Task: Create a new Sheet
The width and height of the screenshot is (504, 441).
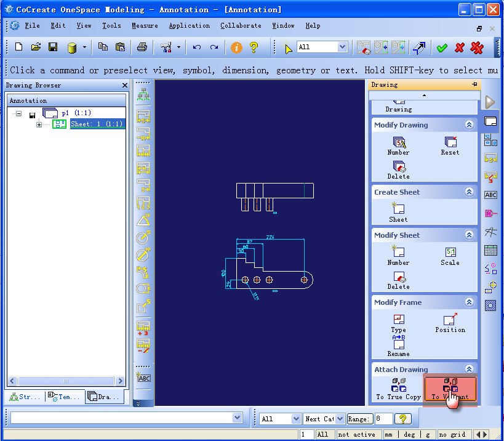Action: (399, 212)
